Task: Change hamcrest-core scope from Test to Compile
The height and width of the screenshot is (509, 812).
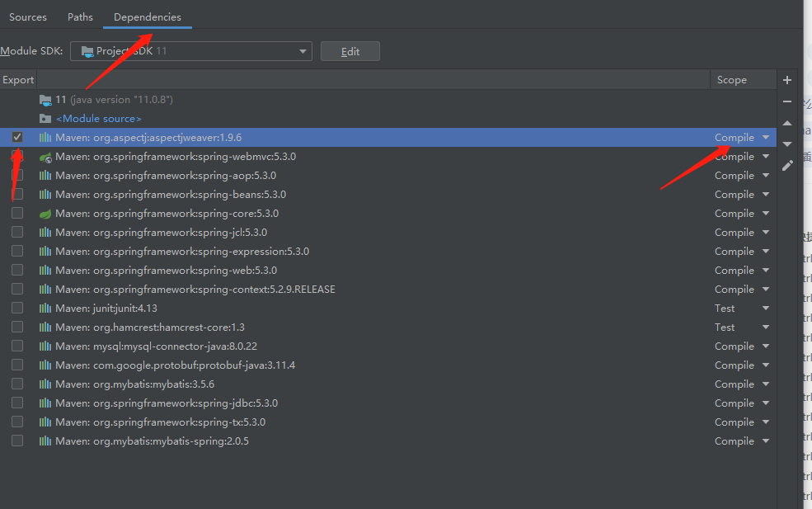Action: (x=766, y=327)
